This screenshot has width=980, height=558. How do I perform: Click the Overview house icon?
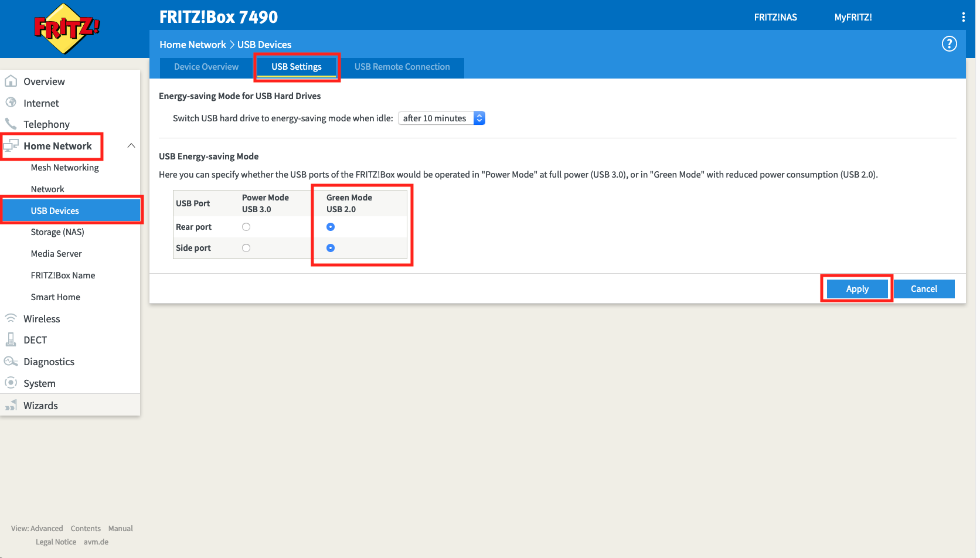click(11, 81)
